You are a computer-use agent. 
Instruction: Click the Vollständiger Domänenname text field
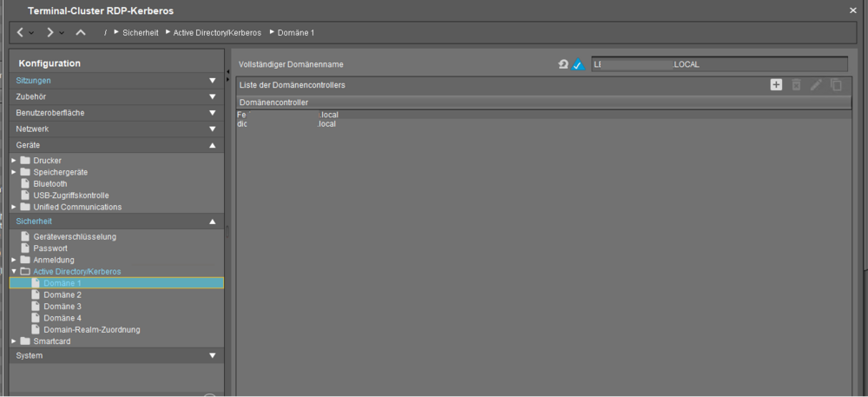(x=719, y=64)
